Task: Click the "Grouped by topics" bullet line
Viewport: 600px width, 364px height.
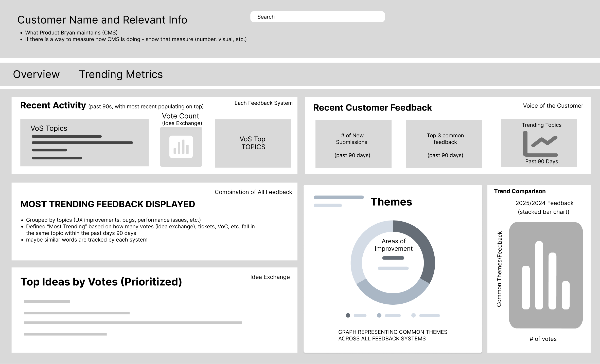Action: [113, 220]
